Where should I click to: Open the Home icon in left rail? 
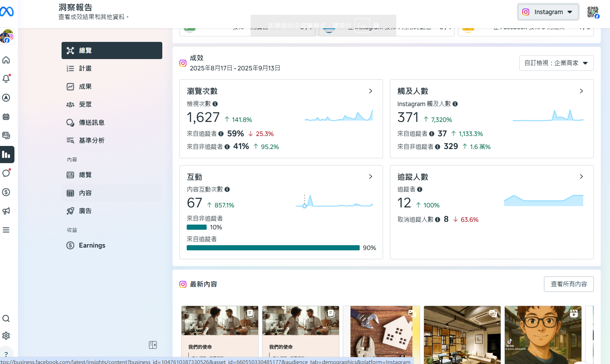pos(6,60)
